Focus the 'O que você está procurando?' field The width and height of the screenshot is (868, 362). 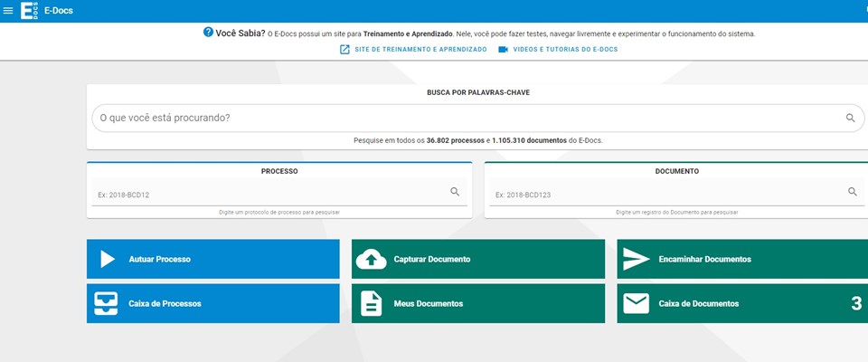coord(466,118)
